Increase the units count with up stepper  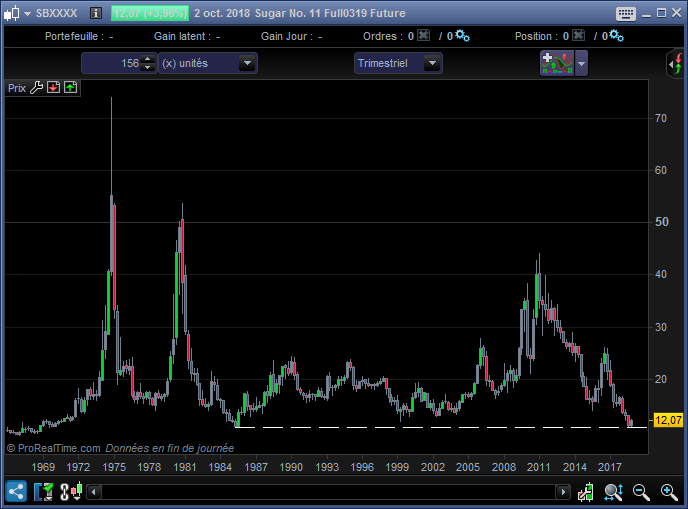[148, 59]
